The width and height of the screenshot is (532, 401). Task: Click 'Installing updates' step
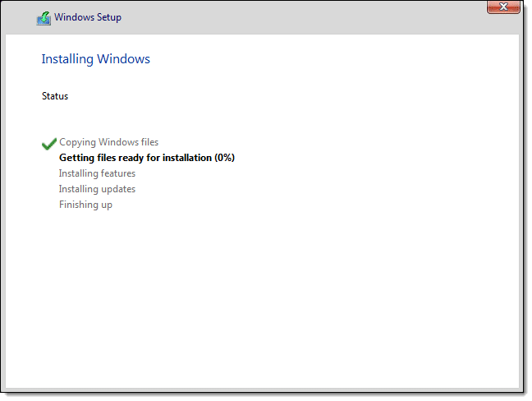[x=97, y=189]
